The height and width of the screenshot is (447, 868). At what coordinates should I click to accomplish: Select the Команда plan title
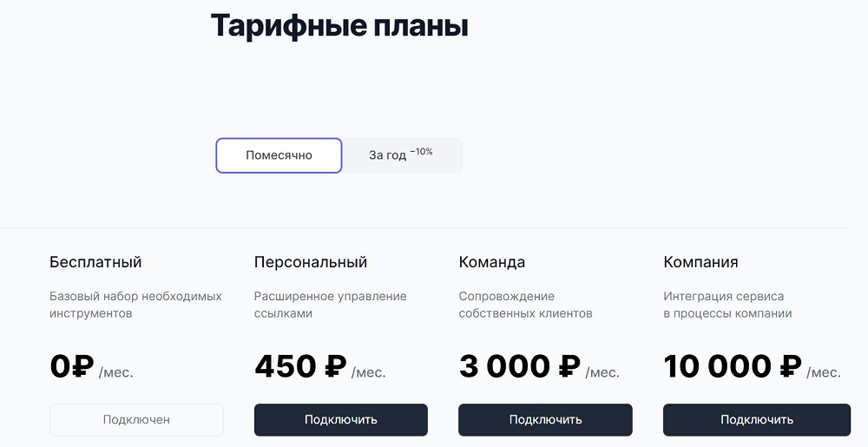tap(491, 262)
